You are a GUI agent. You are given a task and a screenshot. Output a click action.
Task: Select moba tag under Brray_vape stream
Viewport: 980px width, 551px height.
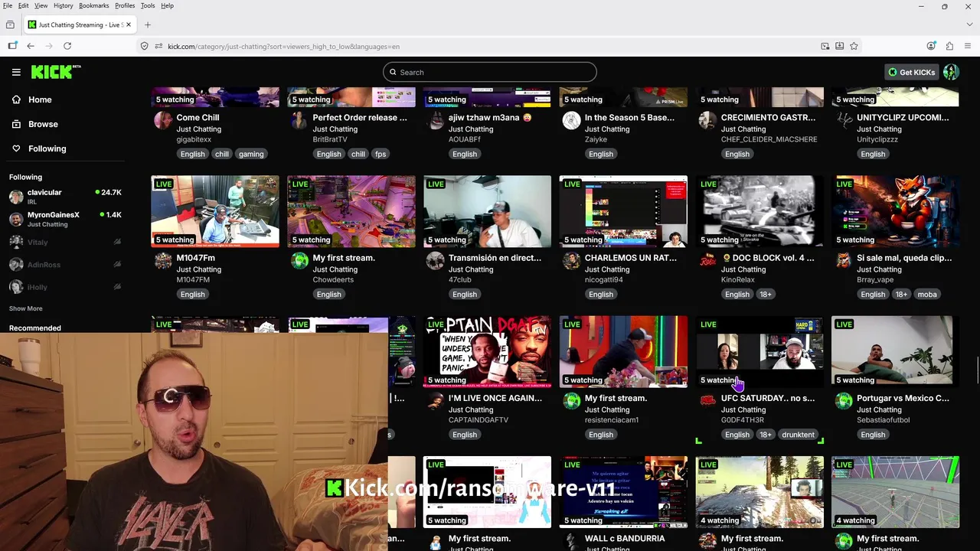(x=927, y=294)
